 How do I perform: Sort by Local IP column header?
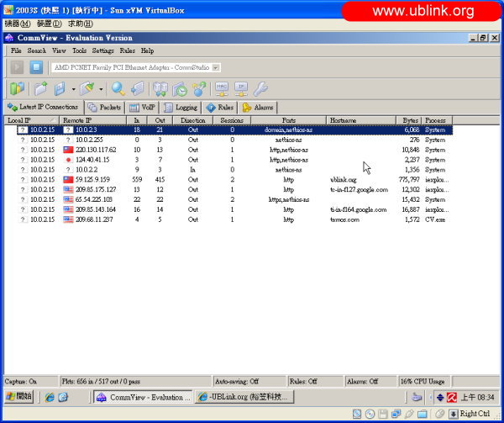tap(32, 120)
